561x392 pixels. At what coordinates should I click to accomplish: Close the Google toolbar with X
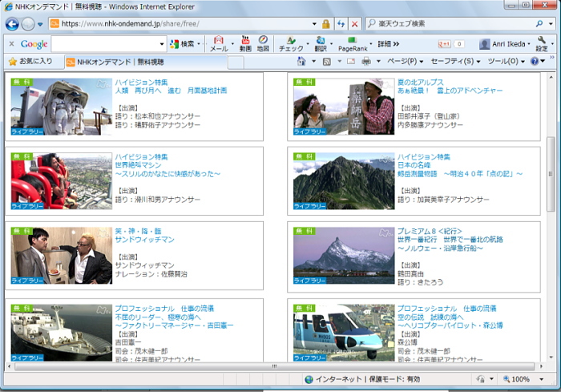(x=11, y=43)
